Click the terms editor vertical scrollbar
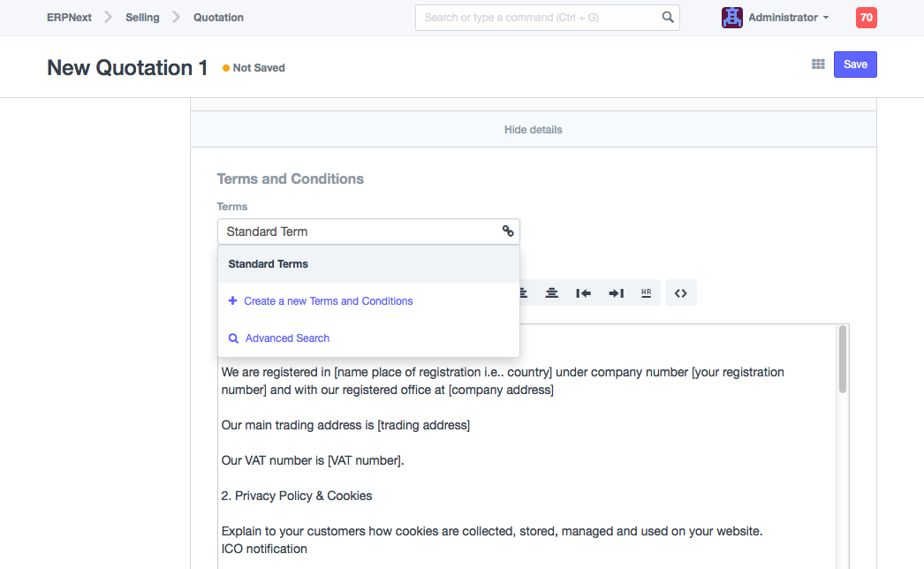The height and width of the screenshot is (569, 924). point(843,360)
